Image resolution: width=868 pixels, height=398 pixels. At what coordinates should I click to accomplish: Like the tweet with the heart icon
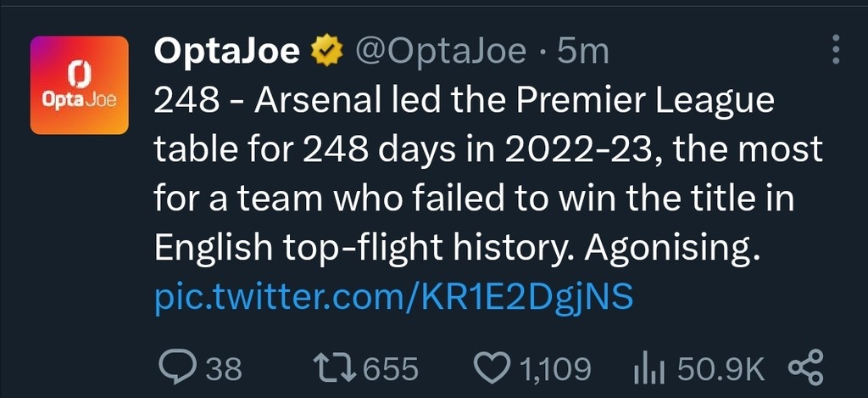click(x=488, y=368)
